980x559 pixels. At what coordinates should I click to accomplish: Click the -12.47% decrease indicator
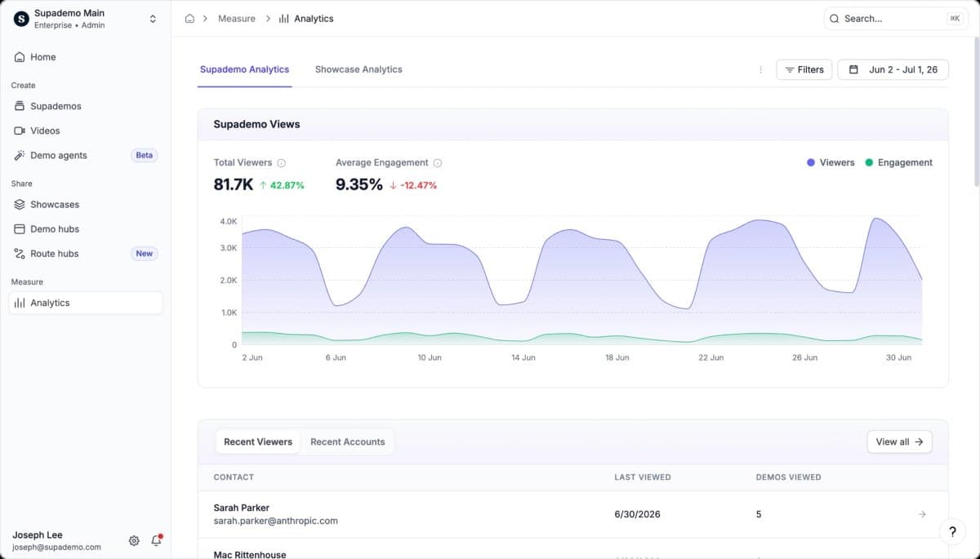413,185
